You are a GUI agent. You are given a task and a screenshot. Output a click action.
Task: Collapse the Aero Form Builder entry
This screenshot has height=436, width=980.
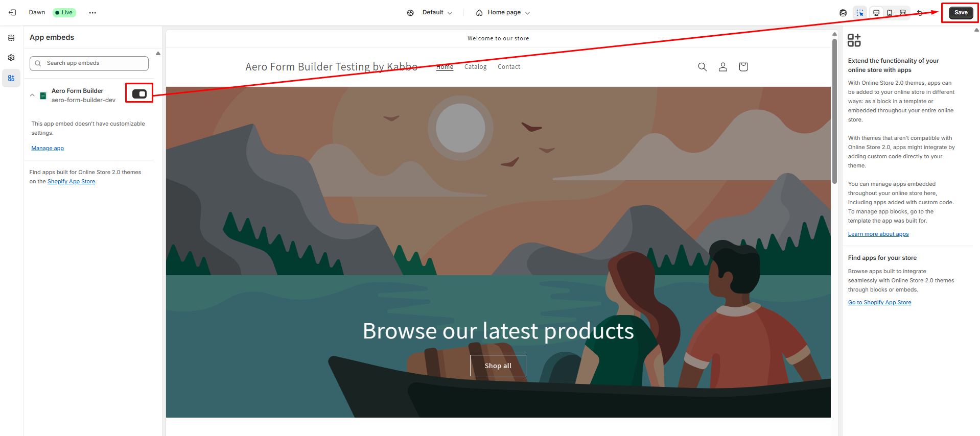(x=32, y=95)
